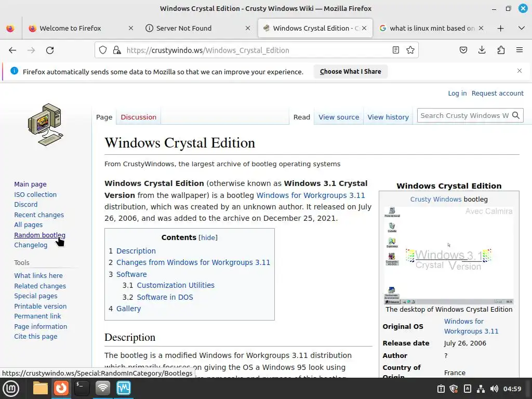Click the forward navigation arrow

(31, 50)
